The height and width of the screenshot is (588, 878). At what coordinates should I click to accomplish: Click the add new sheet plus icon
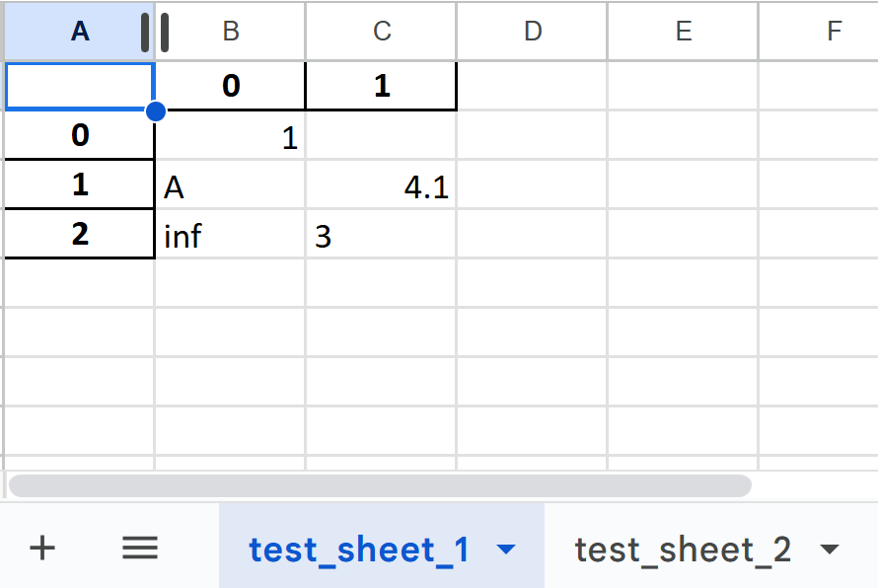[x=41, y=549]
